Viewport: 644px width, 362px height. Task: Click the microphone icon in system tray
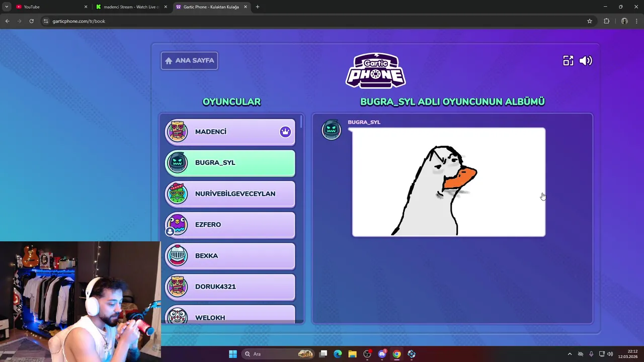(x=591, y=354)
